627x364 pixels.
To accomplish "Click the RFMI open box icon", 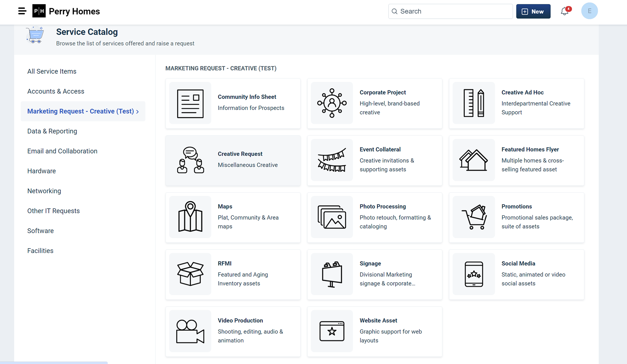I will [190, 274].
